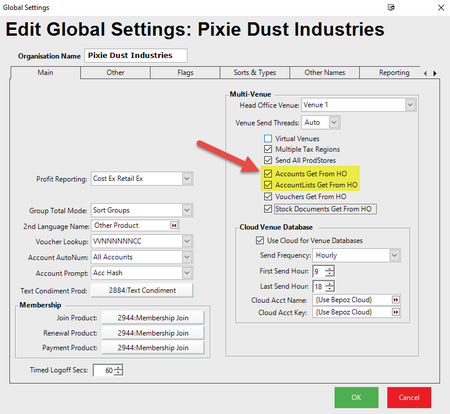Click the Organisation Name field
This screenshot has height=414, width=450.
tap(136, 55)
